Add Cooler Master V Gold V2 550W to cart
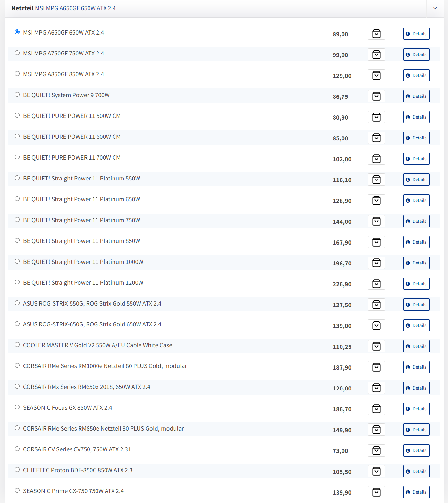 point(376,346)
